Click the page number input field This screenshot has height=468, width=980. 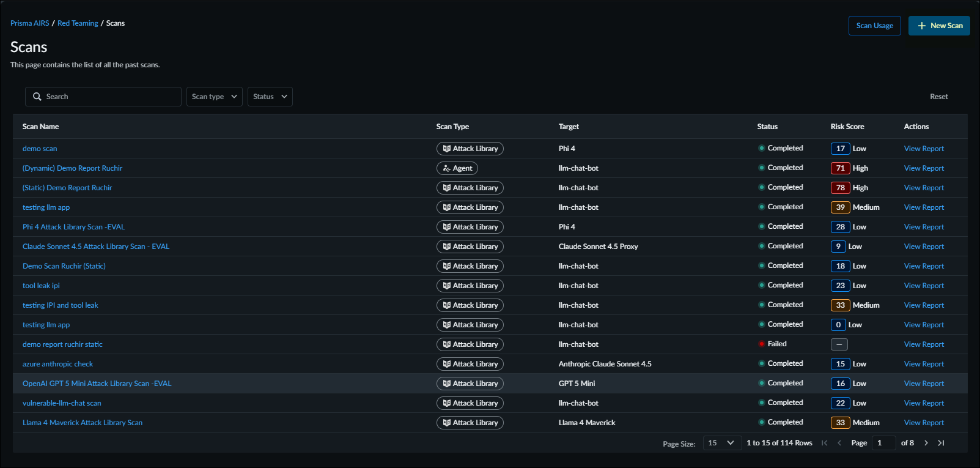[x=883, y=443]
